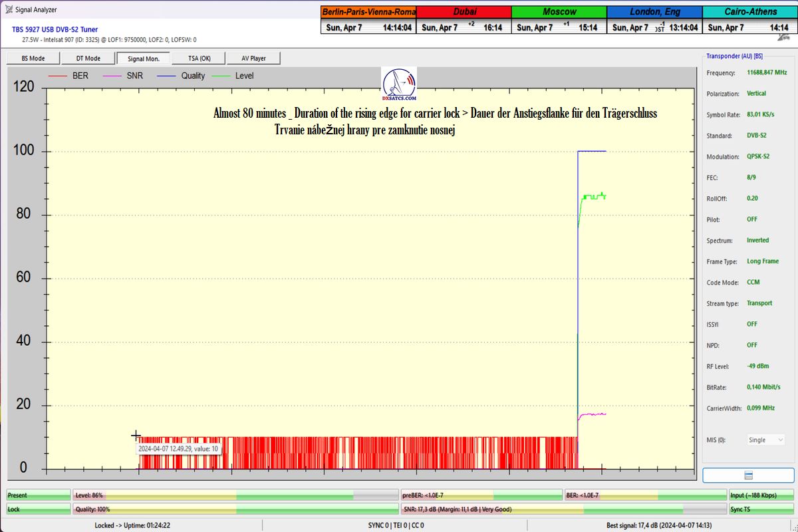
Task: Open the AV Player tab
Action: click(253, 59)
